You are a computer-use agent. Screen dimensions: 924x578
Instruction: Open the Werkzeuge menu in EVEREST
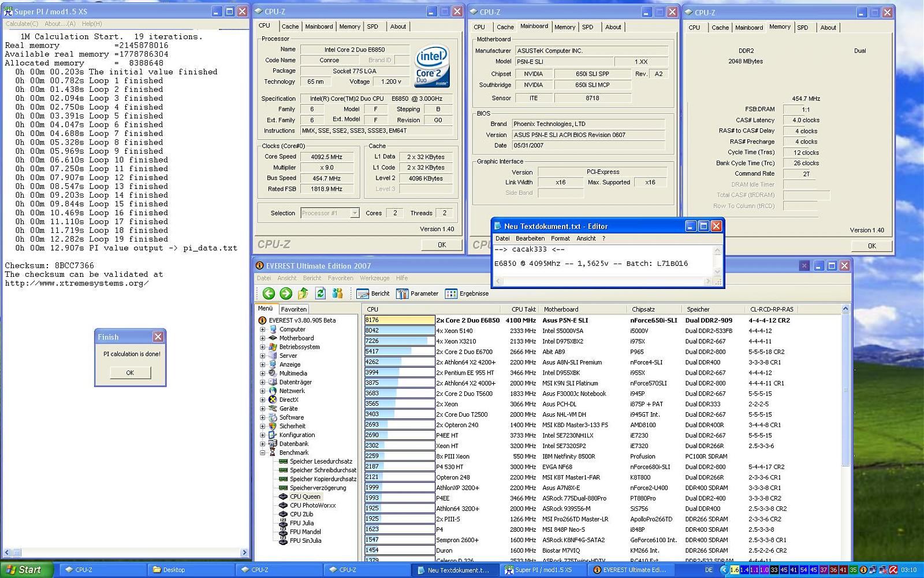pos(375,278)
